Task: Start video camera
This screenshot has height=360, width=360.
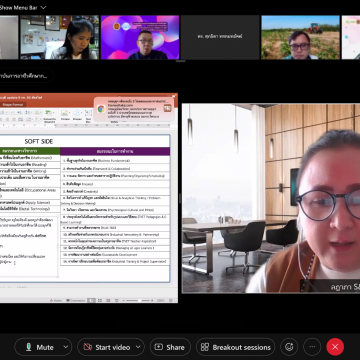Action: 107,347
